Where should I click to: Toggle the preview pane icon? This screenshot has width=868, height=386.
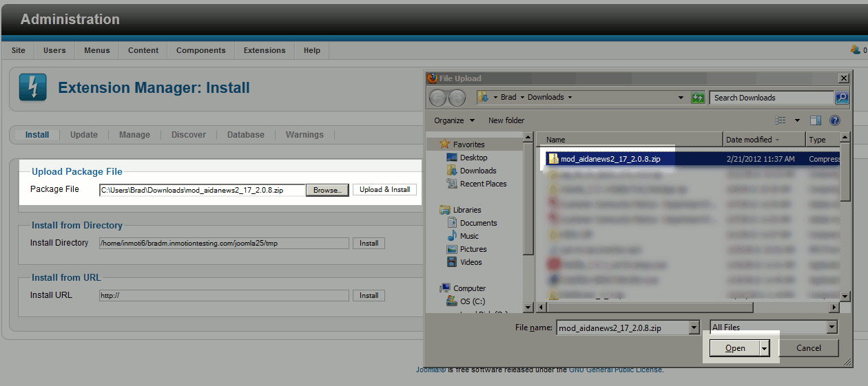point(816,120)
